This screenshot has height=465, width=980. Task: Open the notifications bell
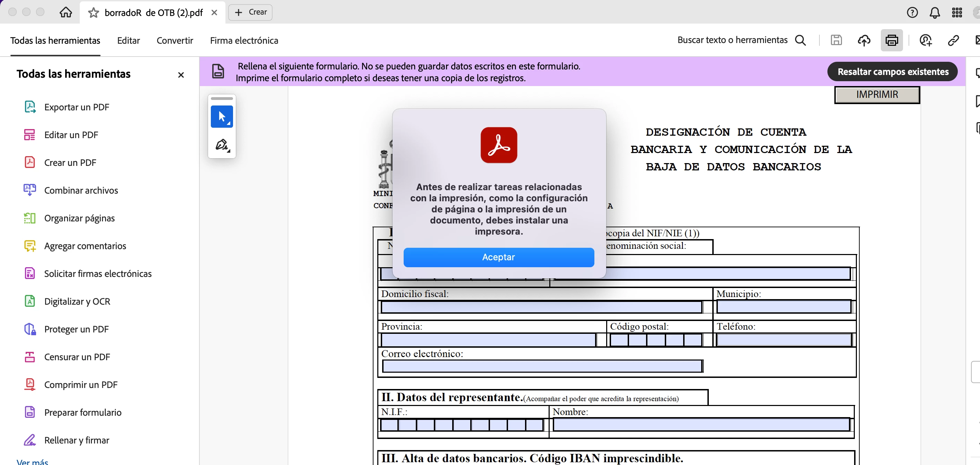pyautogui.click(x=934, y=12)
